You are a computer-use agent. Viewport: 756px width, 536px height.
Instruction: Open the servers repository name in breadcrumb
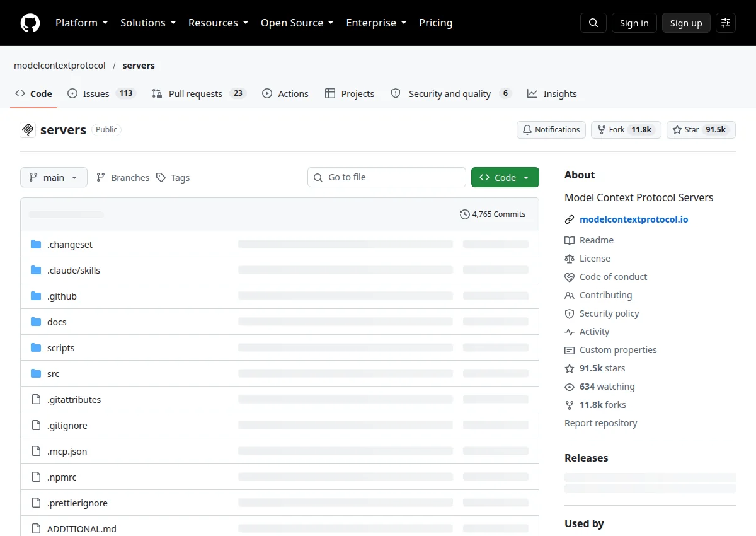point(139,66)
